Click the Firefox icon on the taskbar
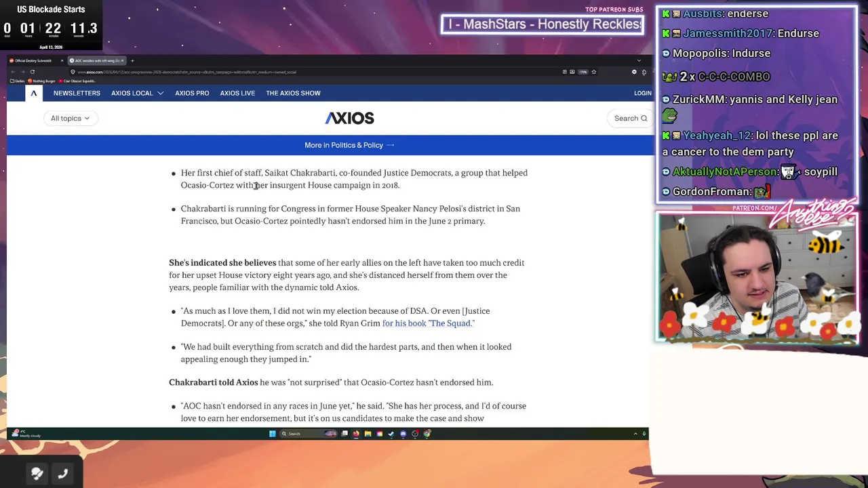Screen dimensions: 868x488 pos(356,434)
